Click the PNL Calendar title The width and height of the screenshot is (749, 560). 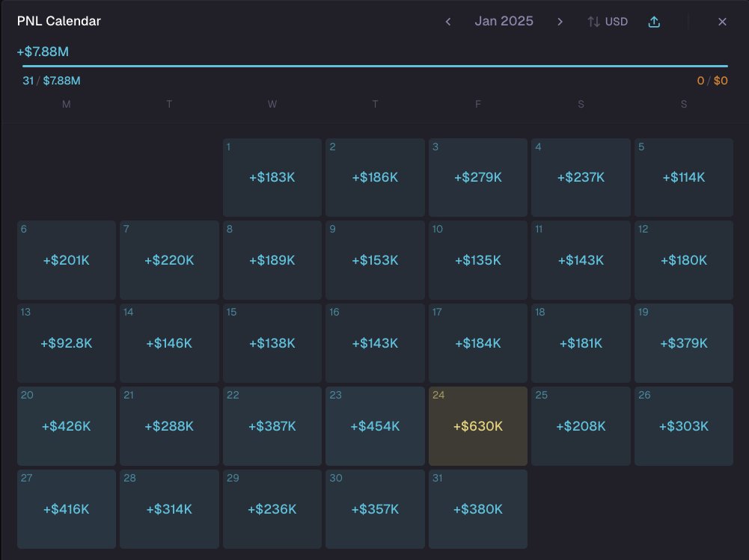(x=59, y=22)
